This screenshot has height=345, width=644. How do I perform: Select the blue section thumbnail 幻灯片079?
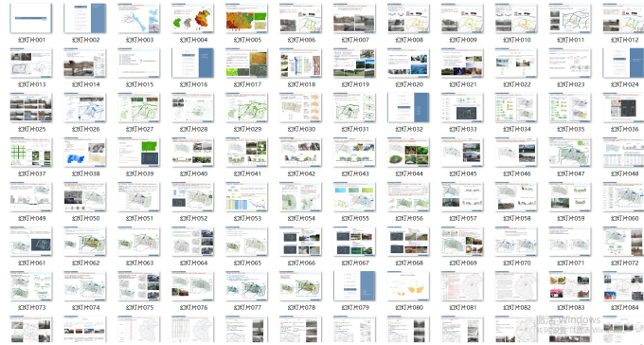354,286
